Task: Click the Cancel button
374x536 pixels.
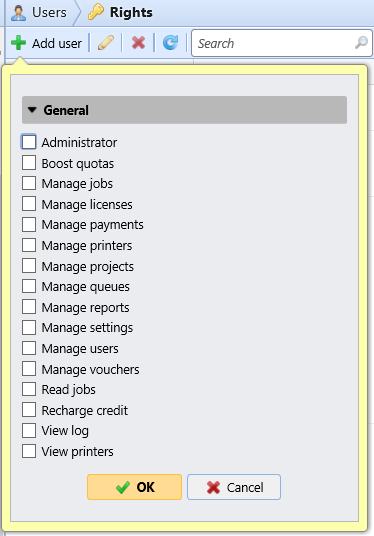Action: pyautogui.click(x=234, y=487)
